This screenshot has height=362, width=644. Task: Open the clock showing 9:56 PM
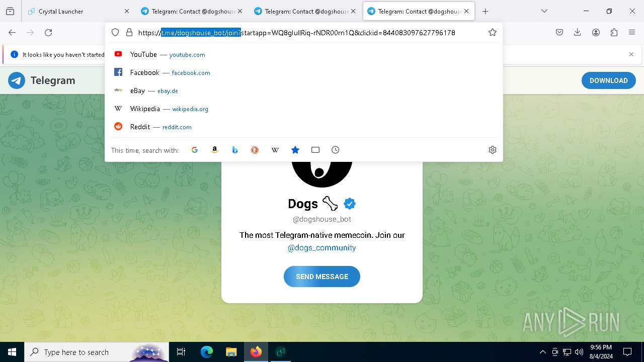(601, 352)
